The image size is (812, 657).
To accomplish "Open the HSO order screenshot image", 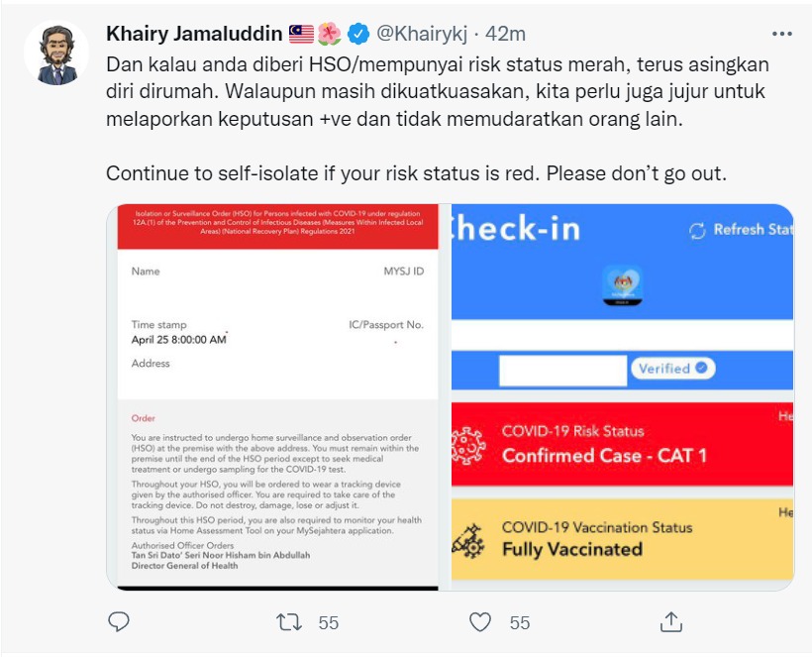I will pos(277,397).
